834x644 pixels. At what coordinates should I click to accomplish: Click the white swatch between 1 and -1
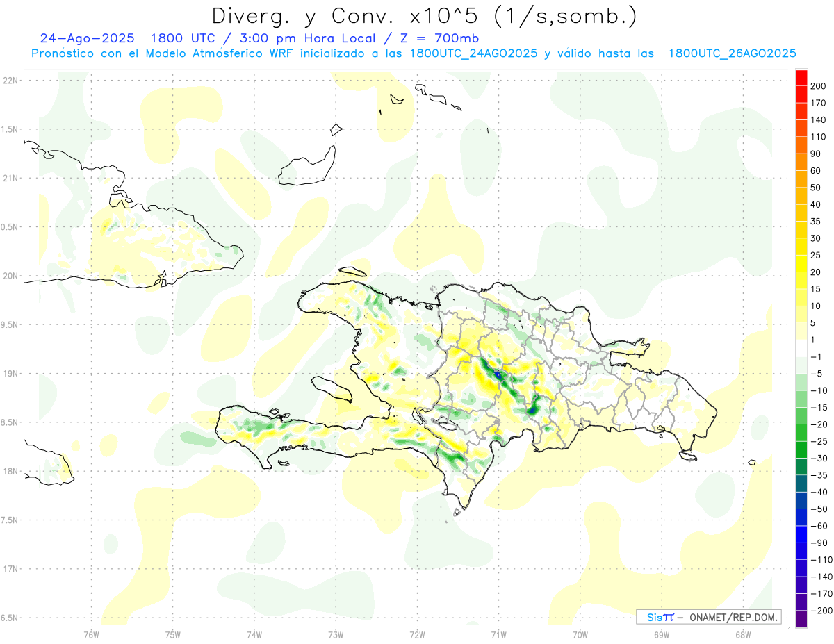[801, 348]
